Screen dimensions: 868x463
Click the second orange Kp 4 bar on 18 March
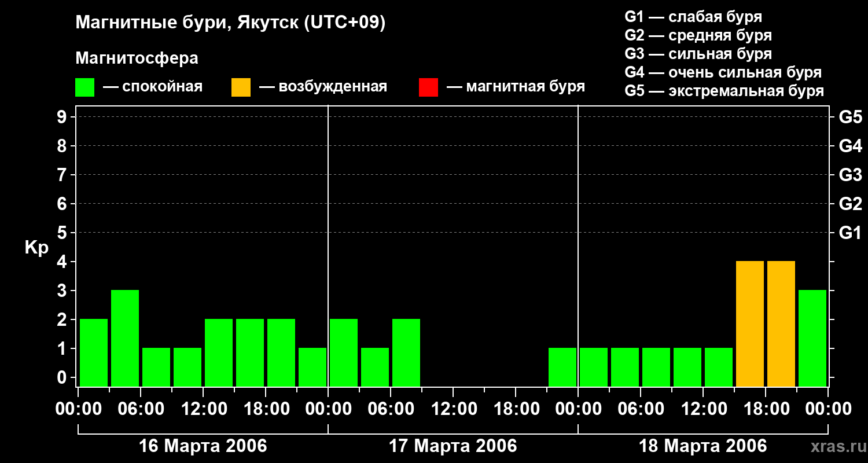(x=781, y=324)
